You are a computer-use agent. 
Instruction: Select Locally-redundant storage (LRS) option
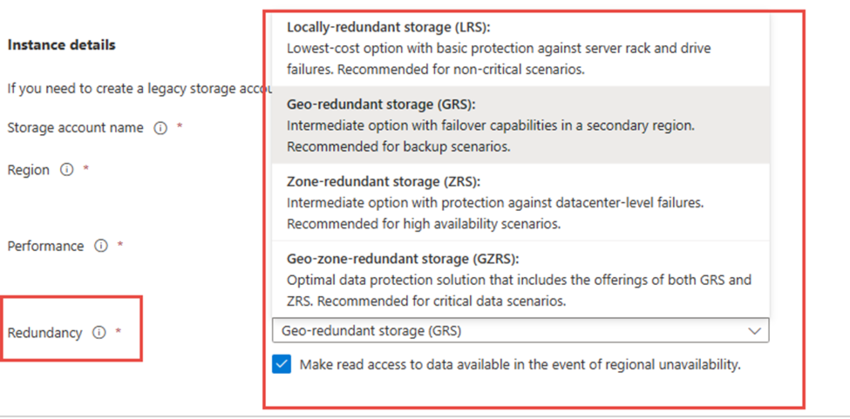[x=520, y=49]
